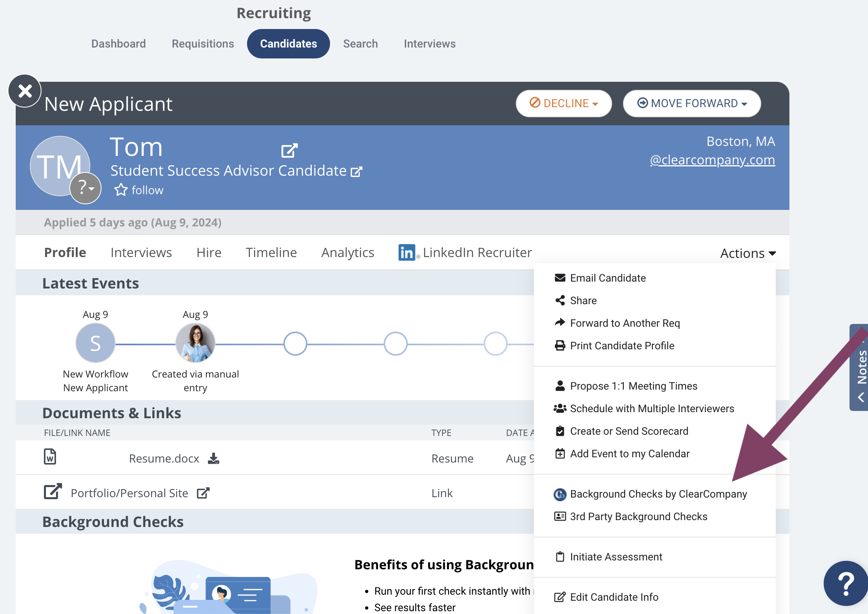Image resolution: width=868 pixels, height=614 pixels.
Task: Go to the Dashboard tab
Action: point(118,44)
